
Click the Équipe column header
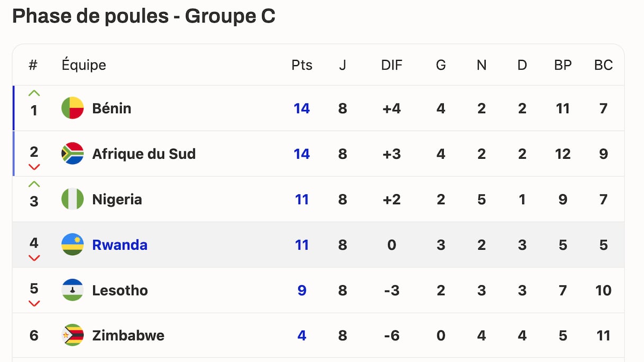[x=84, y=65]
